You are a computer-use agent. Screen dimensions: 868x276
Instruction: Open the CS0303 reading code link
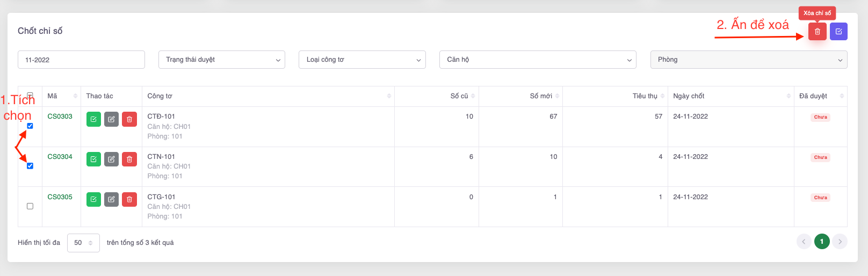60,117
